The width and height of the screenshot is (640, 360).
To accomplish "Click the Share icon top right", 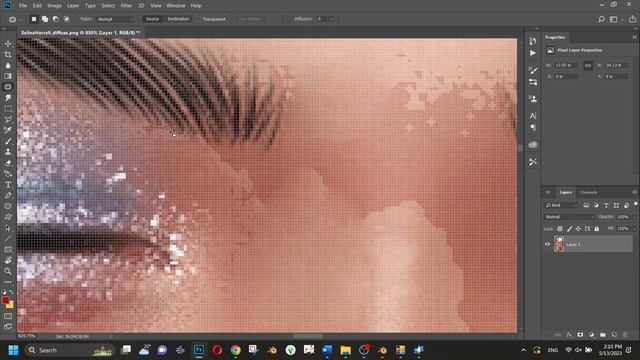I will [x=632, y=19].
